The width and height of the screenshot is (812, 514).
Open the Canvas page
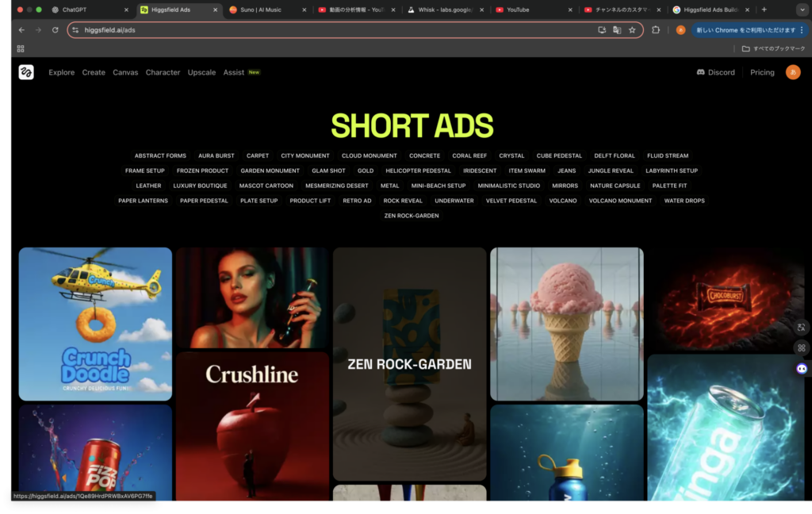125,72
